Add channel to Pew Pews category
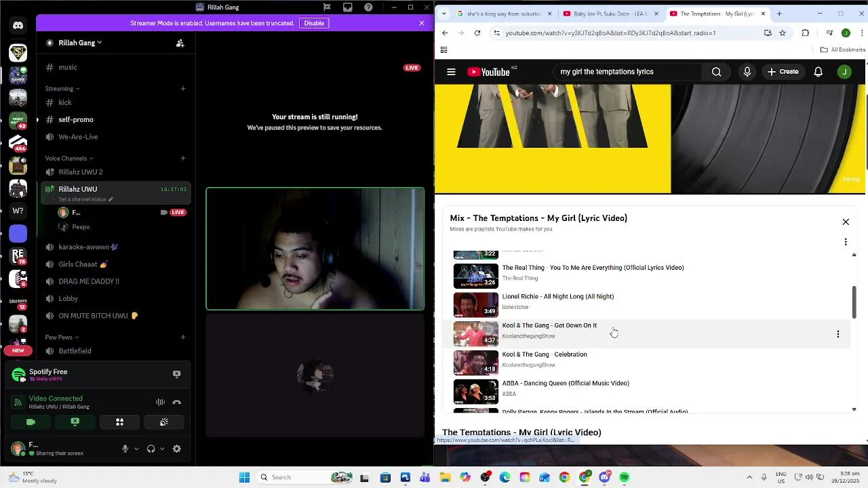Image resolution: width=868 pixels, height=488 pixels. [x=183, y=338]
